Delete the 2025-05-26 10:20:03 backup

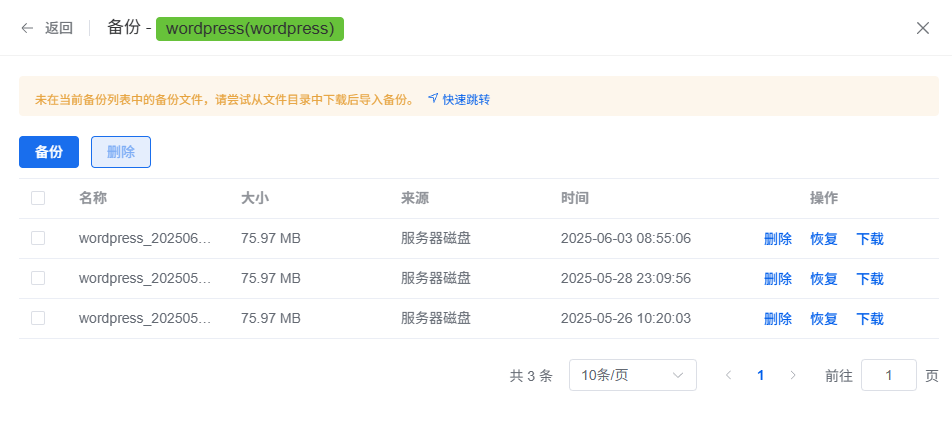tap(778, 319)
